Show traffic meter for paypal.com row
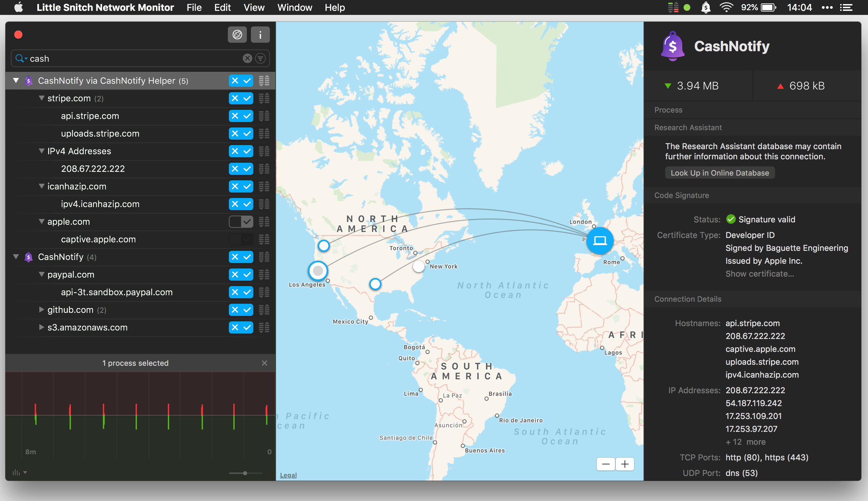 [x=264, y=275]
